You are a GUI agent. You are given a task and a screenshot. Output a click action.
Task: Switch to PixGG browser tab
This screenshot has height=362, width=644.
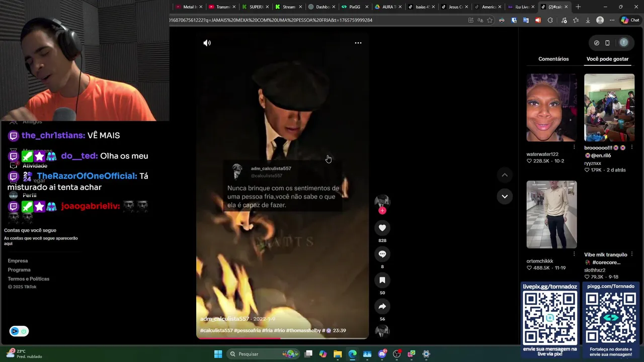[355, 7]
